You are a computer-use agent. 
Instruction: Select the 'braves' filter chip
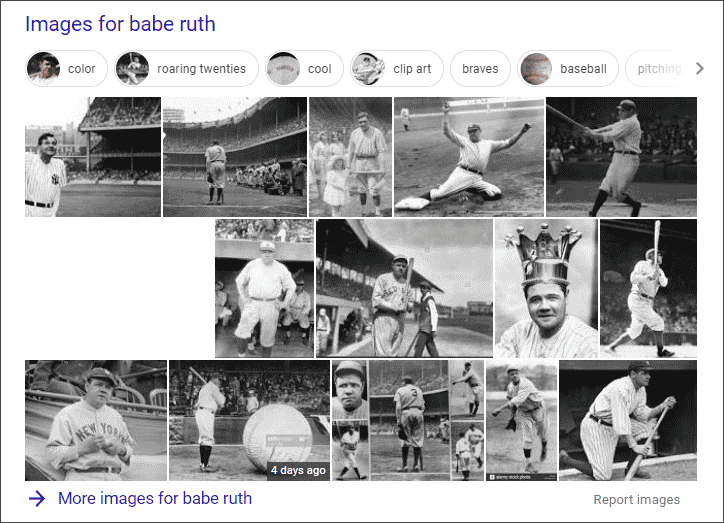point(480,68)
